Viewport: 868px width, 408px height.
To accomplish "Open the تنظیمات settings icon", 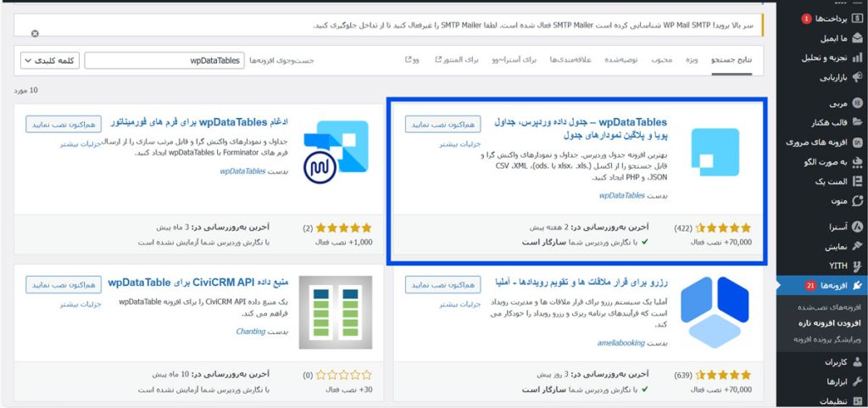I will point(857,401).
